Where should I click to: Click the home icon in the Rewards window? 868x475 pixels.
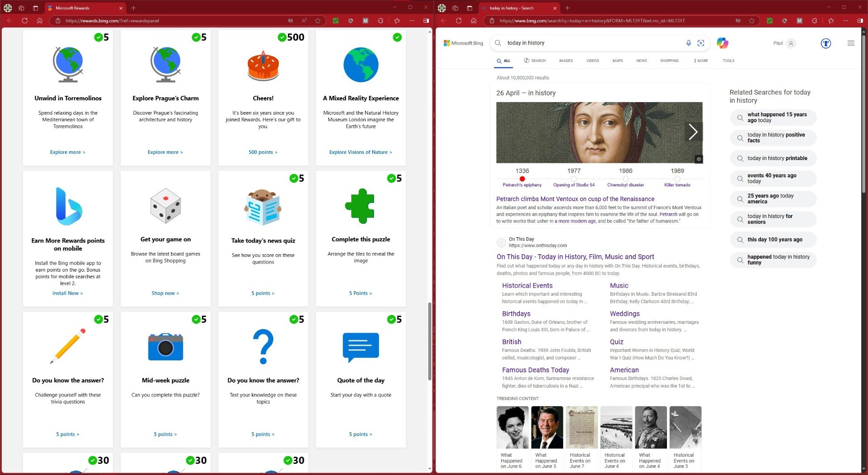coord(40,21)
